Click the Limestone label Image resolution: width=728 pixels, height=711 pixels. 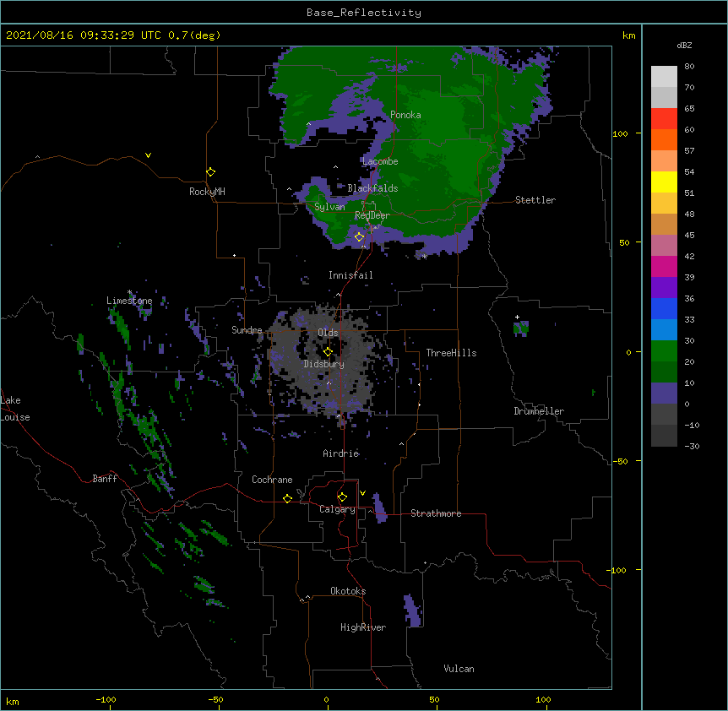click(x=129, y=301)
